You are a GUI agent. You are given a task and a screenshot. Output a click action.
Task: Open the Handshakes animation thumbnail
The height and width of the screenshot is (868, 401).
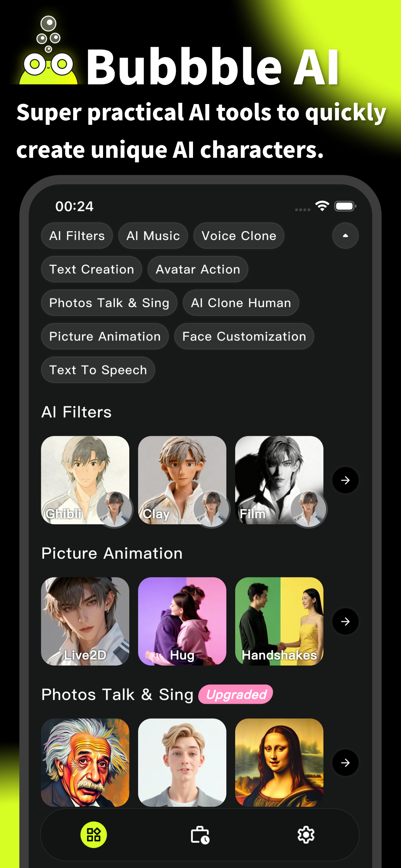279,621
